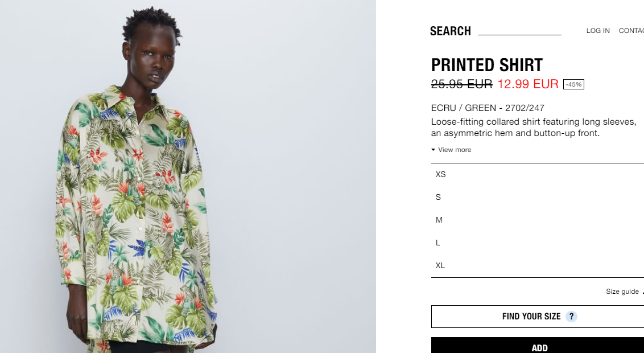This screenshot has height=353, width=644.
Task: Focus the search input field
Action: [519, 30]
